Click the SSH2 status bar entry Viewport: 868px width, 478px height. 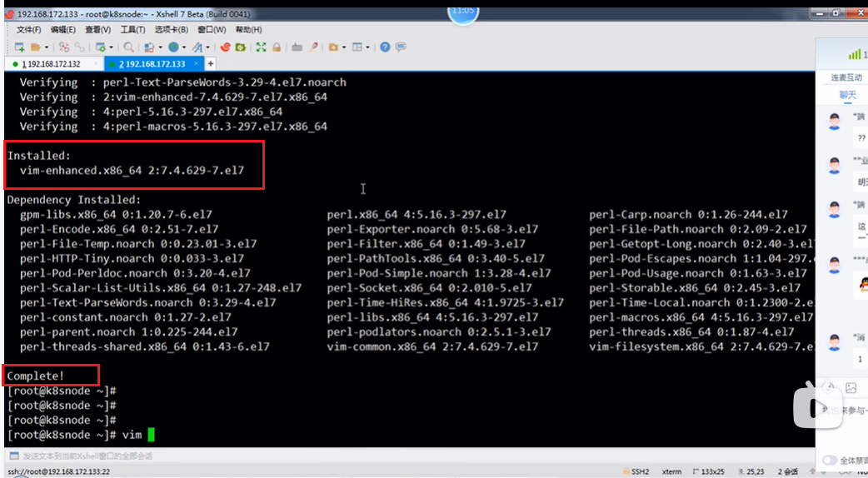pos(636,472)
